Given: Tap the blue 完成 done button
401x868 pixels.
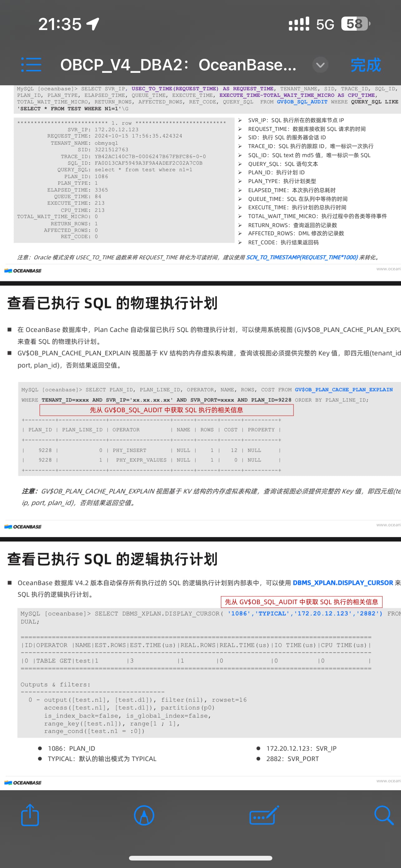Looking at the screenshot, I should (366, 65).
